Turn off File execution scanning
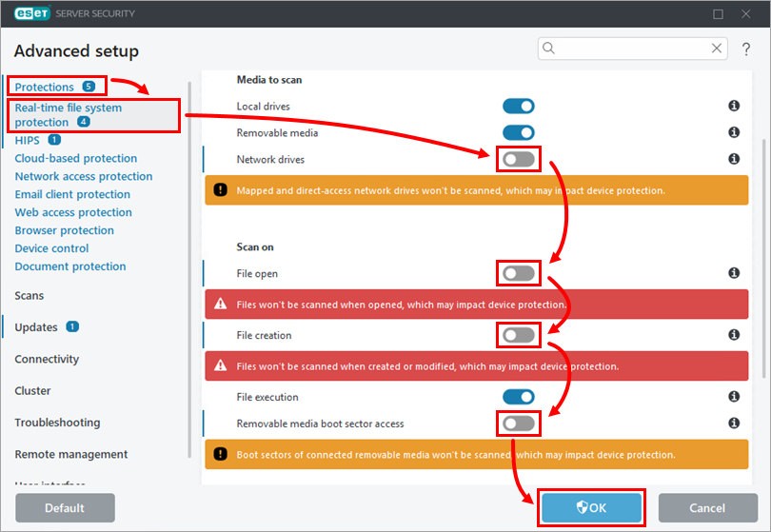Screen dimensions: 771x532 519,397
